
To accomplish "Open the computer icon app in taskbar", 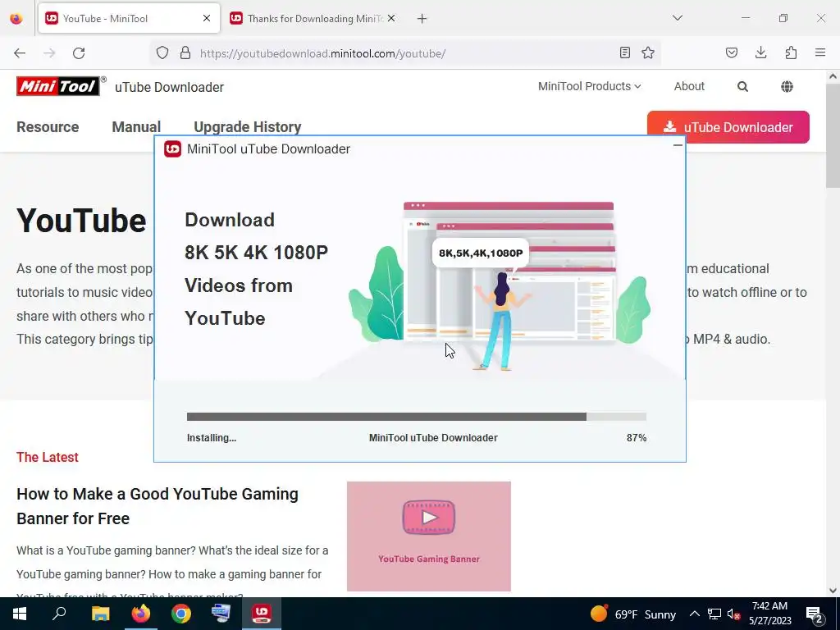I will click(x=221, y=614).
